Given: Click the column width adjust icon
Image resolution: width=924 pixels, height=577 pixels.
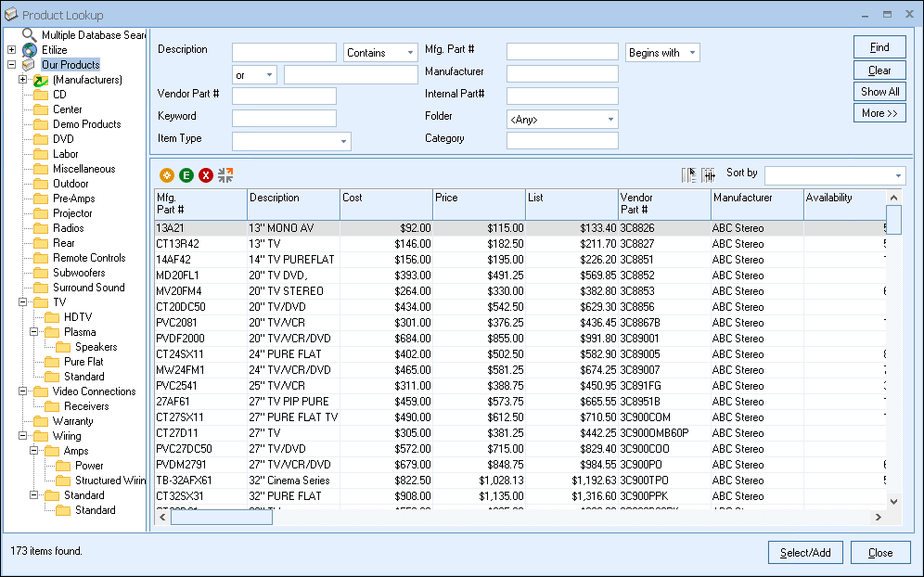Looking at the screenshot, I should 709,174.
